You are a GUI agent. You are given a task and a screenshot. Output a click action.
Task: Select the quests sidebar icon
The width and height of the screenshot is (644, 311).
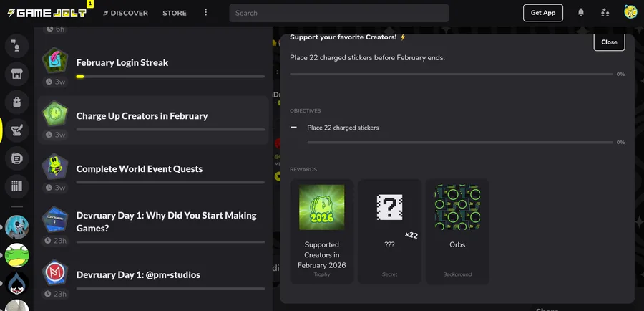16,130
